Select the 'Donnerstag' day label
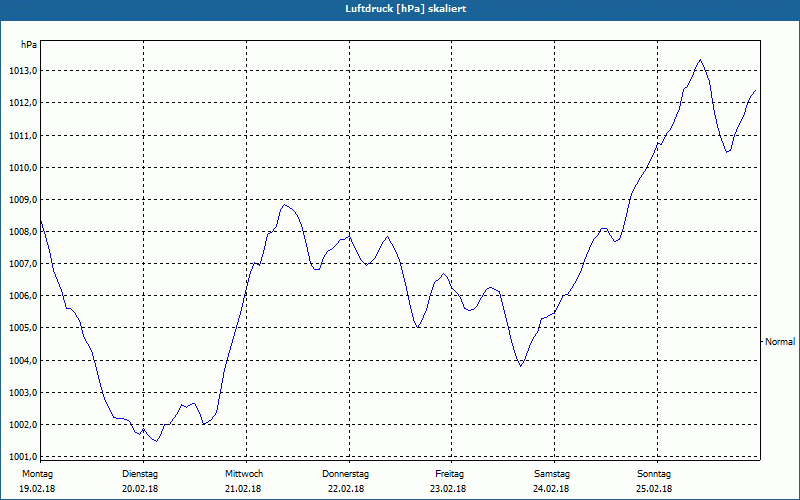Image resolution: width=800 pixels, height=500 pixels. (x=345, y=474)
